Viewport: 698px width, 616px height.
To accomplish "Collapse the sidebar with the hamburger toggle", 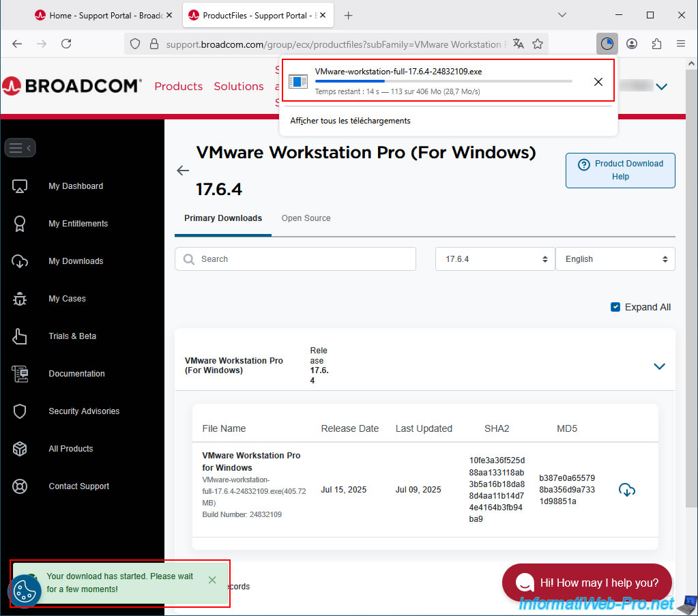I will click(20, 147).
